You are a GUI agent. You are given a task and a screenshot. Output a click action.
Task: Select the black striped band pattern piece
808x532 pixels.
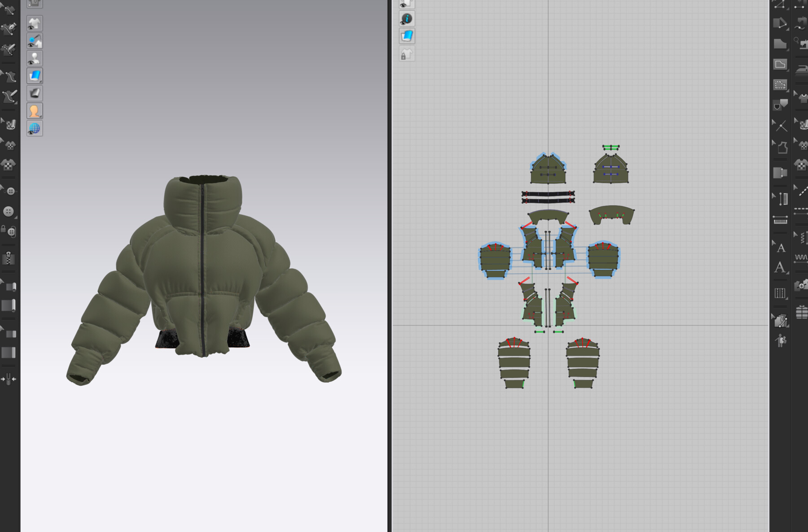tap(548, 197)
